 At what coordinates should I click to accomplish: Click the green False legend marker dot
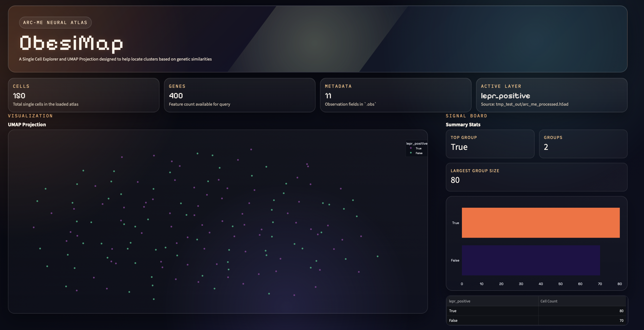click(x=411, y=153)
